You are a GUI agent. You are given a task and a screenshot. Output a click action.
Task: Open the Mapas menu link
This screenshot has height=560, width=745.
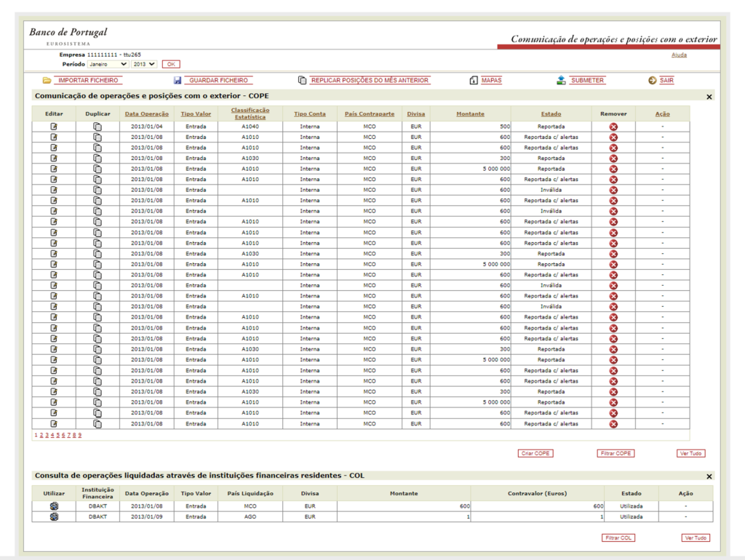[x=491, y=80]
